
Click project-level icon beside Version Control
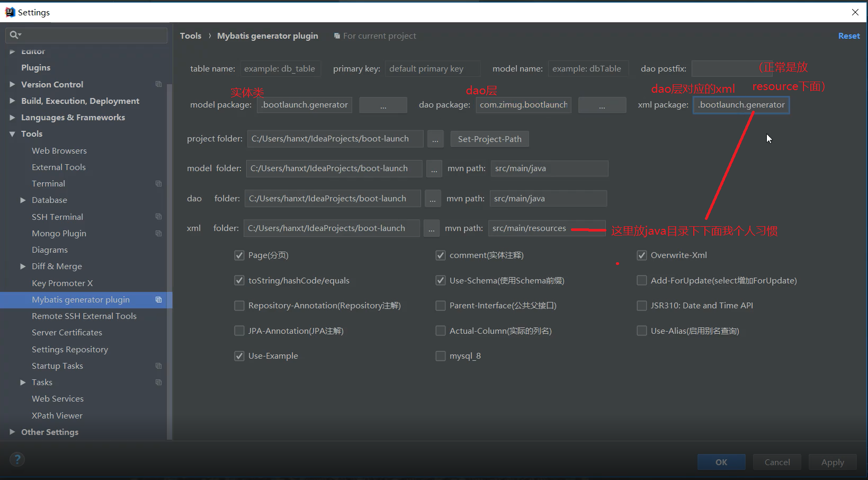coord(158,84)
